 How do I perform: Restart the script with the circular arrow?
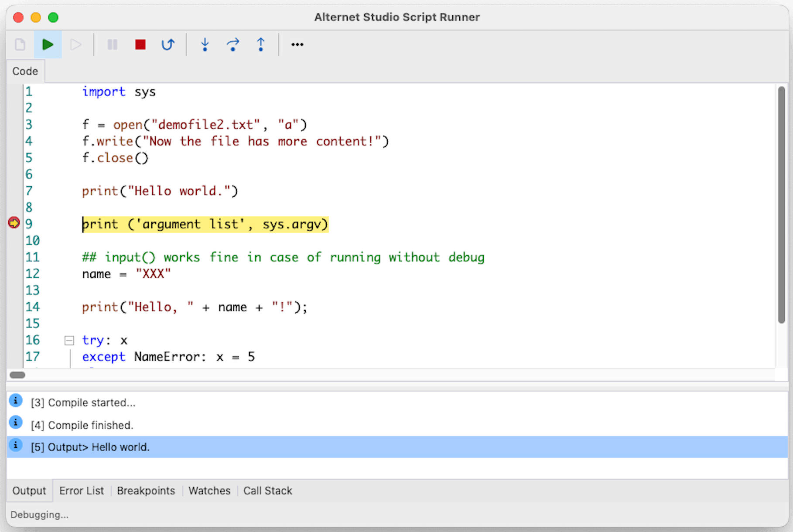click(x=168, y=44)
